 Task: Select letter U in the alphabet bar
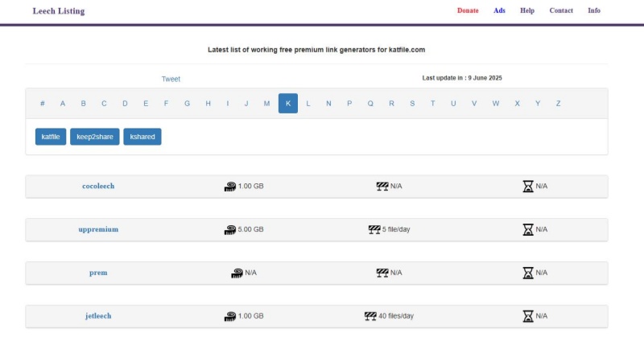453,104
